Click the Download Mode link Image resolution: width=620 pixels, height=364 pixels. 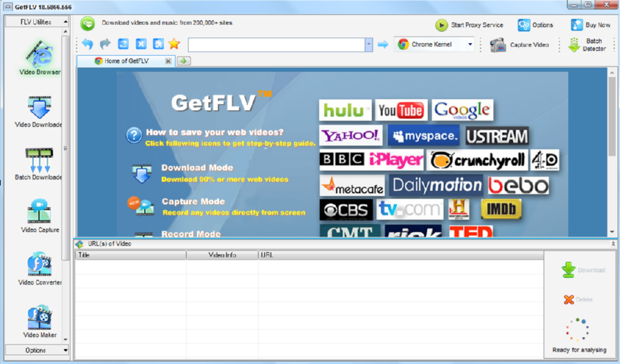tap(197, 167)
